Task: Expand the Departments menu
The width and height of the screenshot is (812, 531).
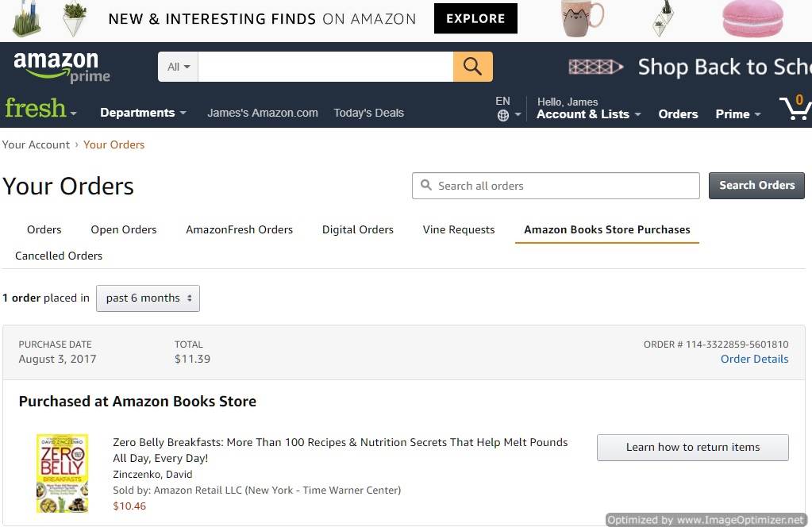Action: point(143,113)
